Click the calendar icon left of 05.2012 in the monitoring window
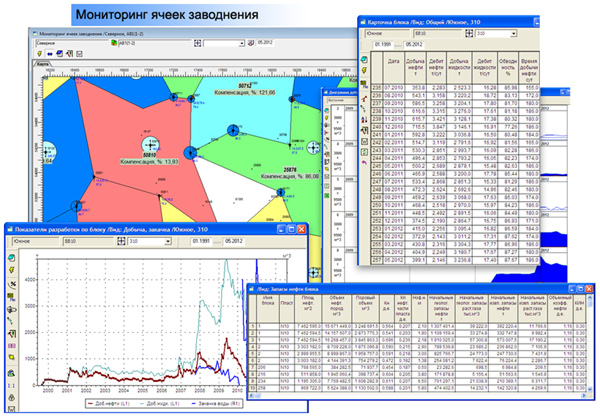 [251, 43]
